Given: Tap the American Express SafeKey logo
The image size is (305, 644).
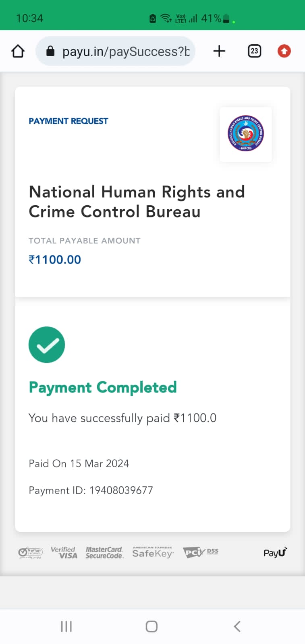Looking at the screenshot, I should click(153, 553).
